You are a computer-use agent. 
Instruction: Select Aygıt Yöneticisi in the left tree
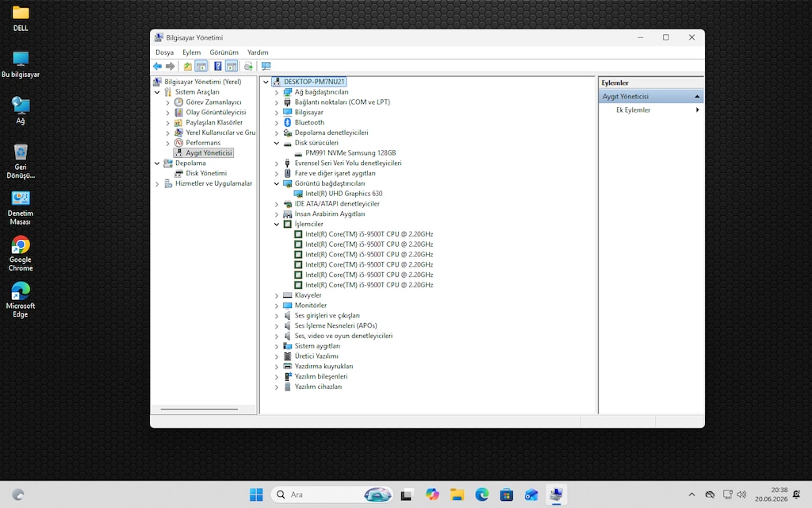(209, 153)
